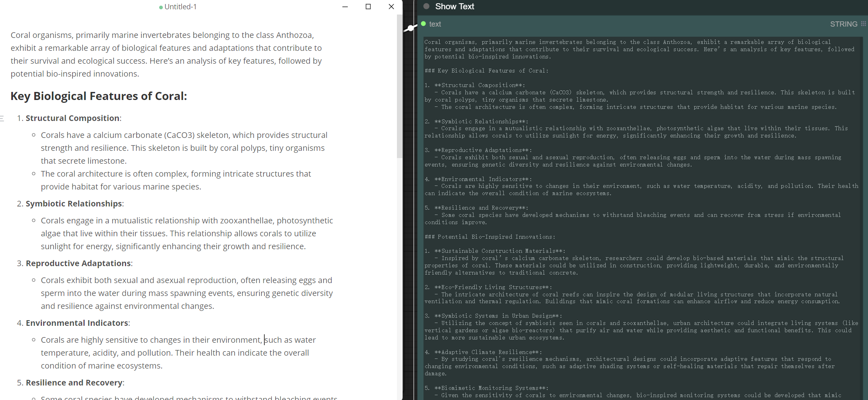The width and height of the screenshot is (868, 400).
Task: Click the Untitled-1 window title
Action: pyautogui.click(x=180, y=7)
